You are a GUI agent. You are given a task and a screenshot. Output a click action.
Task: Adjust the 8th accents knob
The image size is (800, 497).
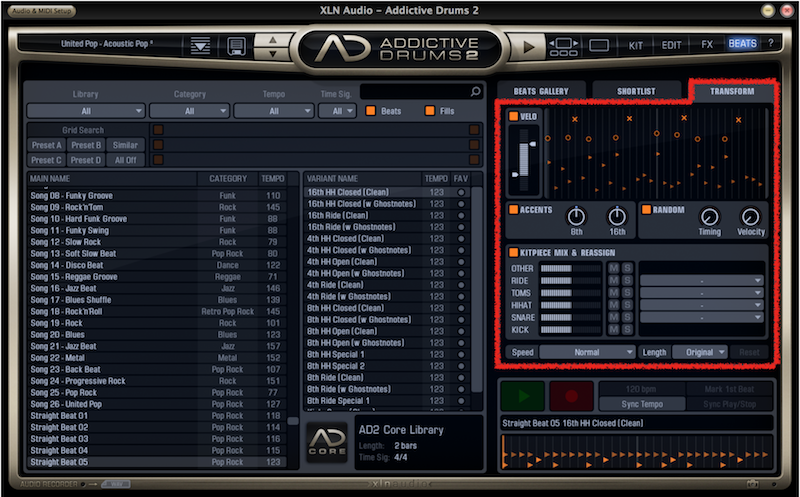(576, 217)
